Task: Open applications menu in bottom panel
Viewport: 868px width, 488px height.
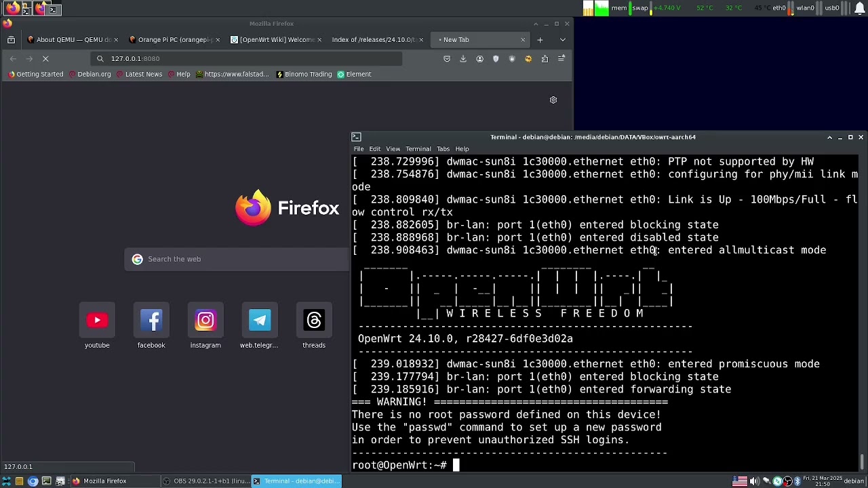Action: click(6, 481)
